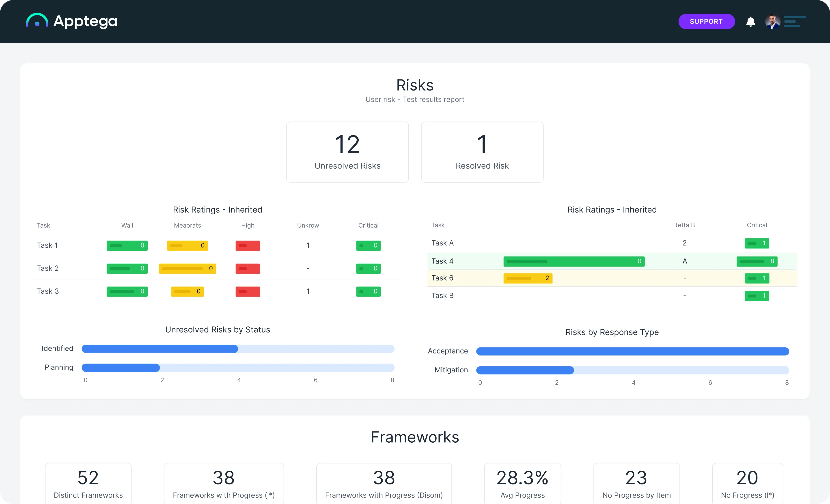The image size is (830, 504).
Task: Click the user profile avatar
Action: [772, 22]
